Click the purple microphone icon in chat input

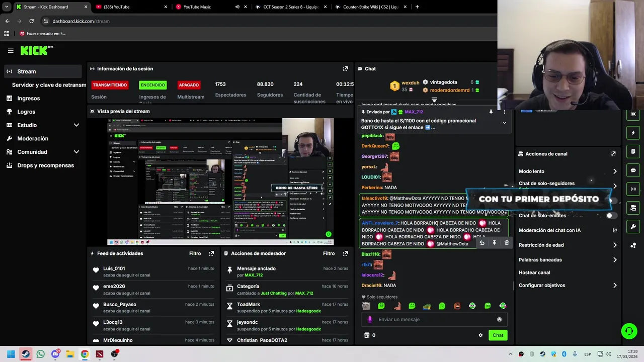point(370,319)
